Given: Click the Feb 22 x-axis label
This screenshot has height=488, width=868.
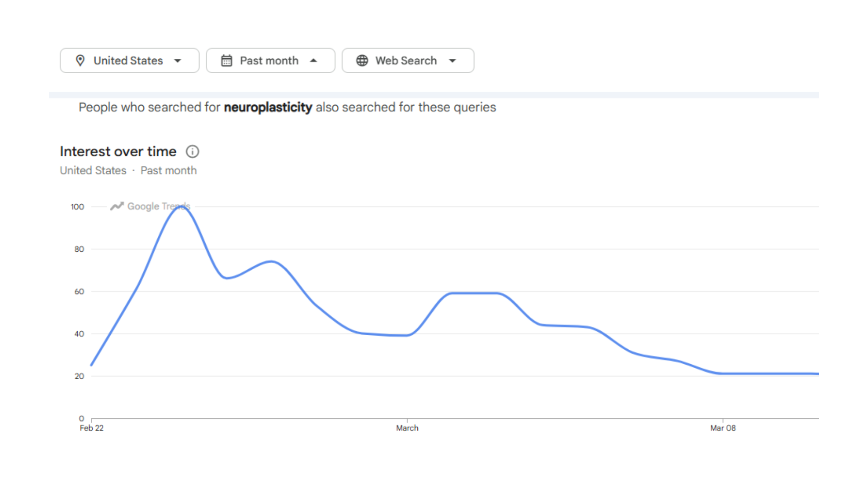Looking at the screenshot, I should pos(91,428).
